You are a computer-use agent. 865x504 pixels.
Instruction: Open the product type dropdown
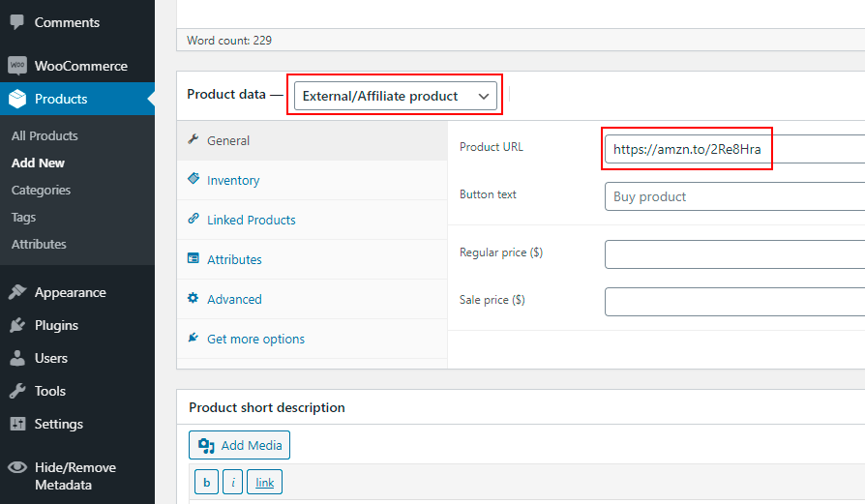tap(395, 96)
